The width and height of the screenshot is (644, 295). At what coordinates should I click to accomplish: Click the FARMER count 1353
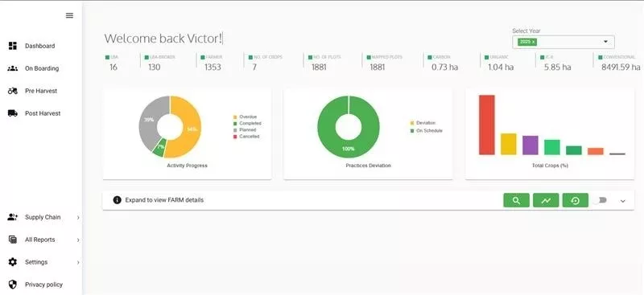pos(213,67)
